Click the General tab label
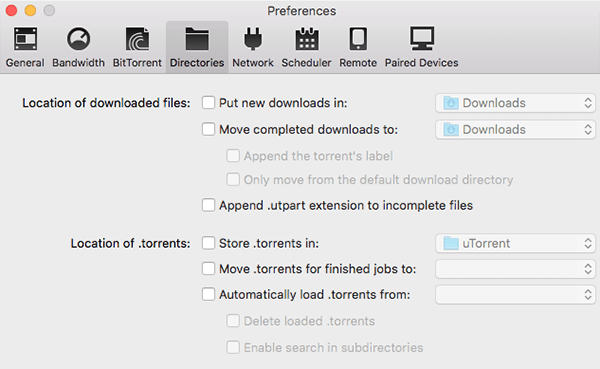Viewport: 600px width, 369px height. [x=25, y=63]
